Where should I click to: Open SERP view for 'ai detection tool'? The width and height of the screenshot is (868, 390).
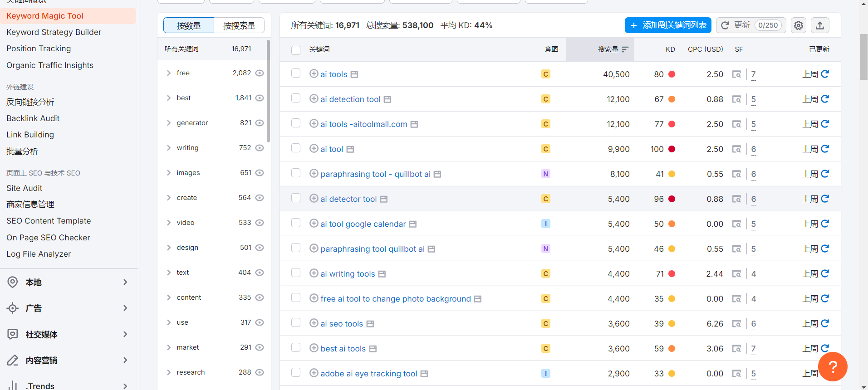736,99
